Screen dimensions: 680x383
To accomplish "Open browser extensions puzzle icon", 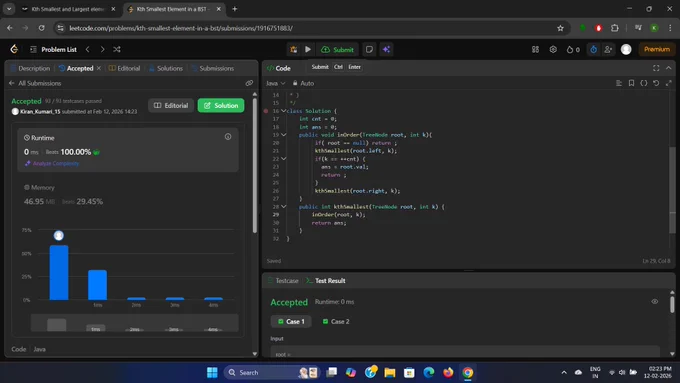I will [x=615, y=28].
